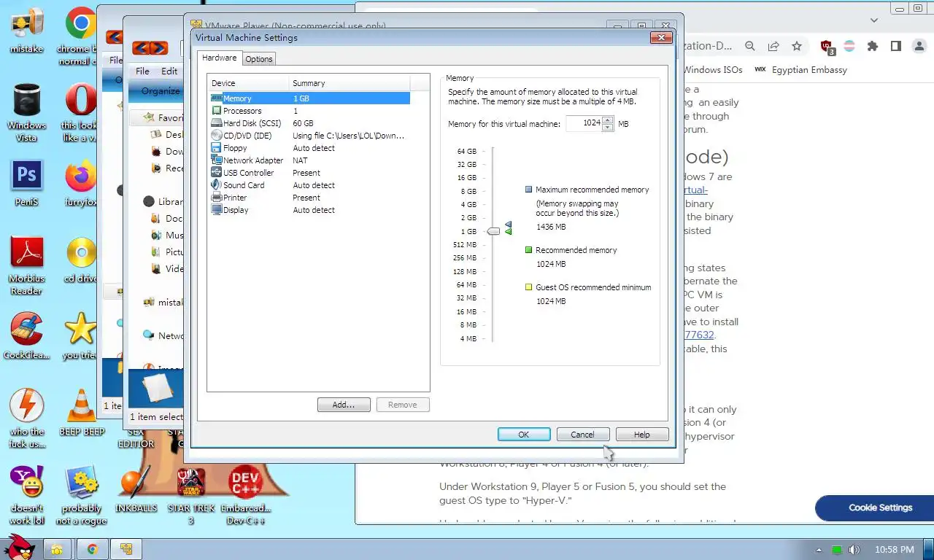Open the Windows Vista recycle bin icon
This screenshot has height=560, width=934.
(x=26, y=112)
